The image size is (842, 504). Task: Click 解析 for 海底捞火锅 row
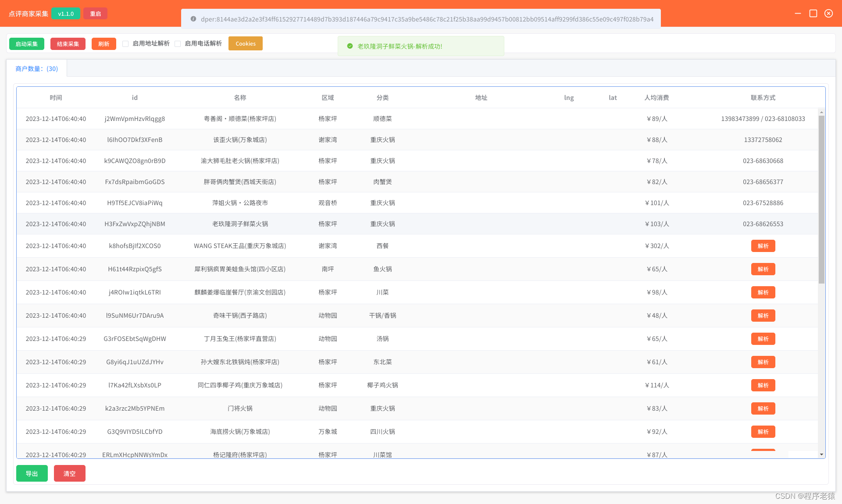point(763,432)
